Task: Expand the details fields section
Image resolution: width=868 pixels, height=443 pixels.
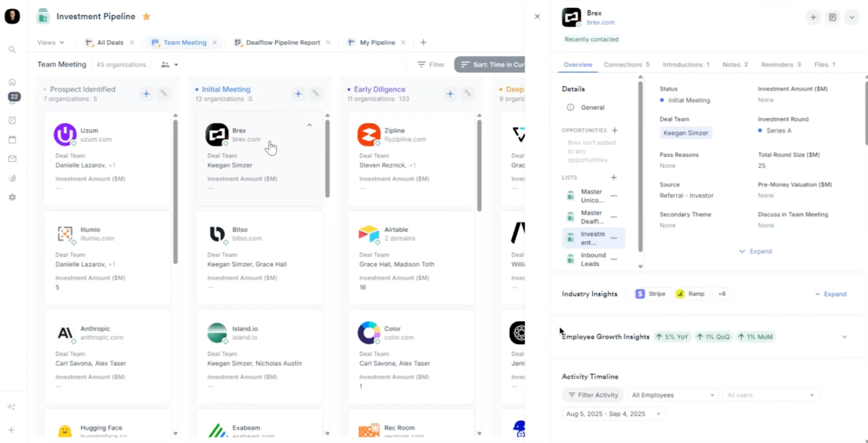Action: (x=755, y=251)
